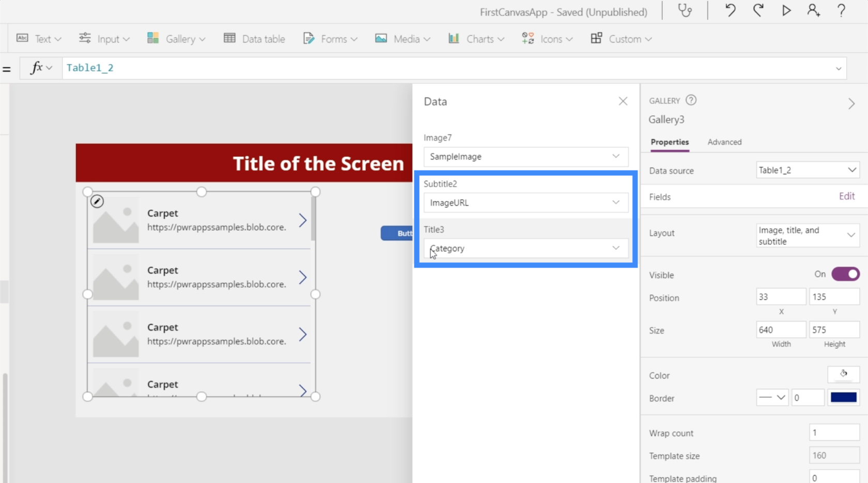
Task: Open the Image7 SampleImage dropdown
Action: [526, 157]
